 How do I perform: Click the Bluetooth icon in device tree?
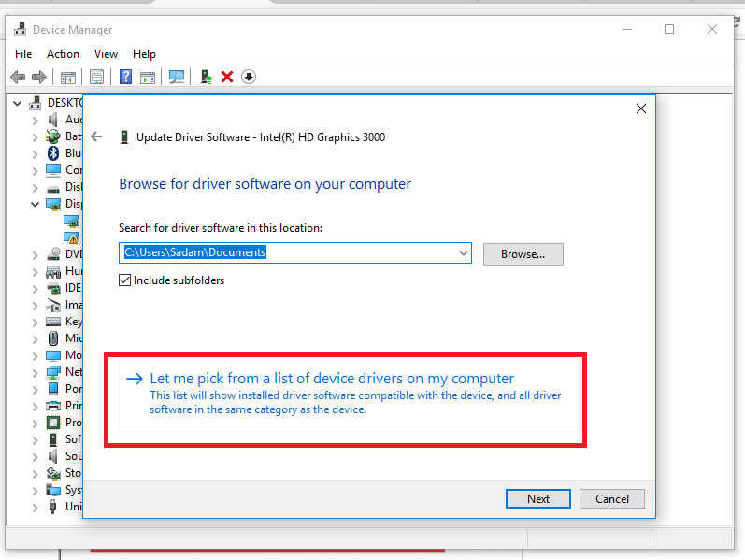[x=52, y=153]
